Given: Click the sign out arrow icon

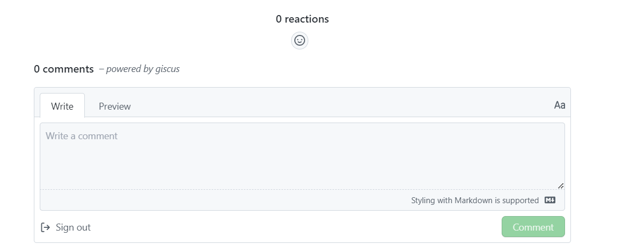Looking at the screenshot, I should tap(46, 227).
